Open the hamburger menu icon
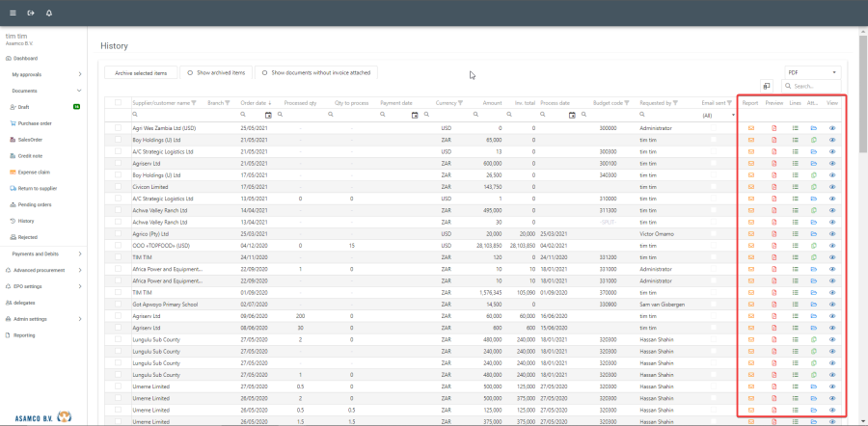Screen dimensions: 868x426 pos(11,13)
